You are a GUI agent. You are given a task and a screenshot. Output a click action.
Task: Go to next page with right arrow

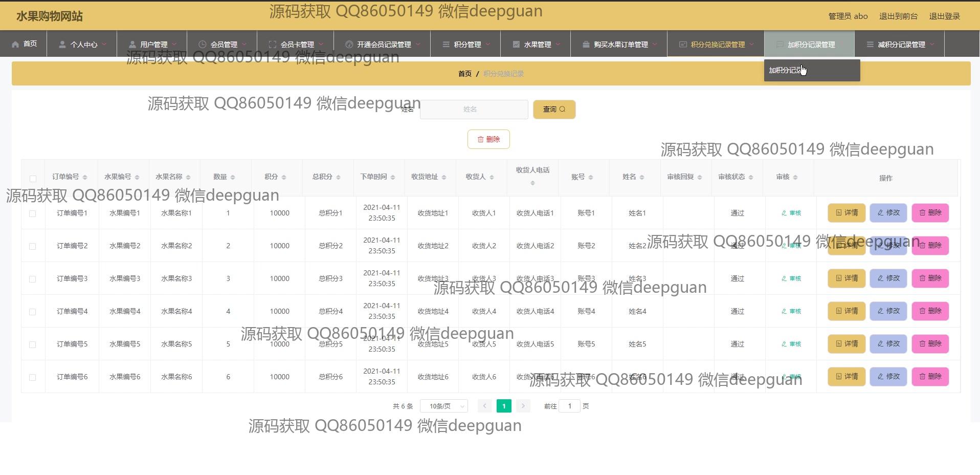[523, 406]
